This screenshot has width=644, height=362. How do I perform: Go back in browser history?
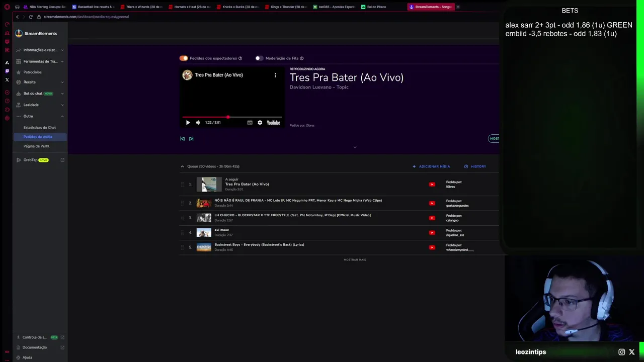17,17
